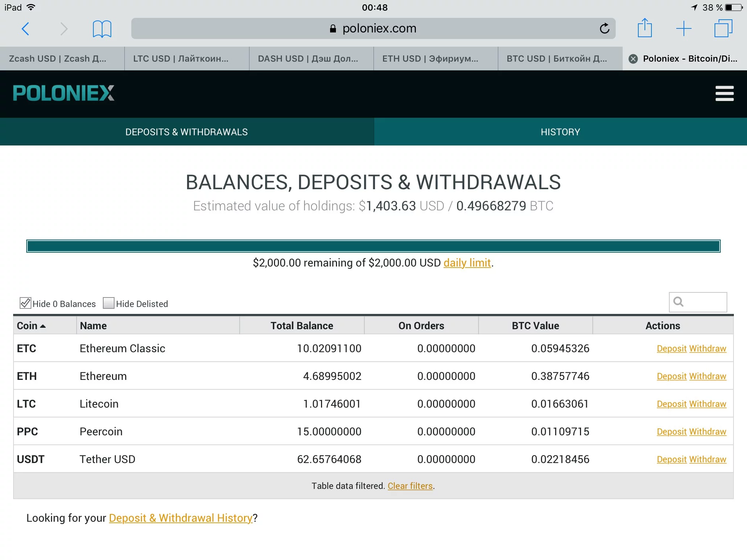Open the Safari bookmarks book icon

[102, 29]
